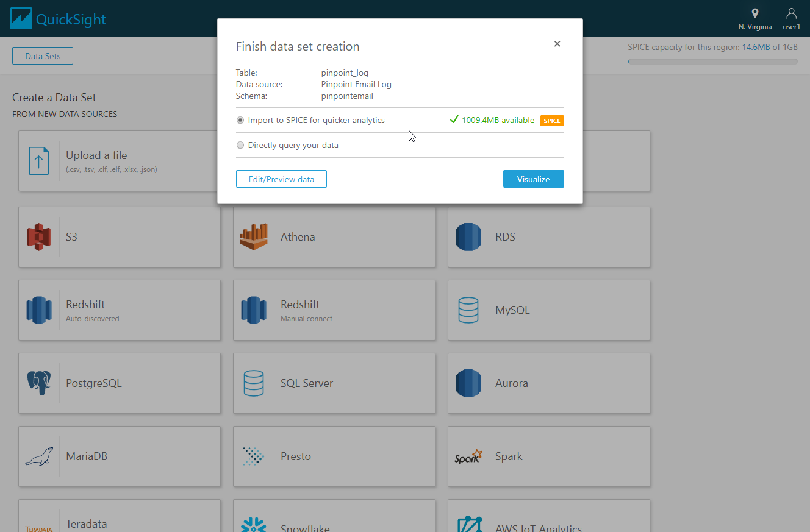Click the Upload a file icon
Screen dimensions: 810x532
tap(39, 161)
